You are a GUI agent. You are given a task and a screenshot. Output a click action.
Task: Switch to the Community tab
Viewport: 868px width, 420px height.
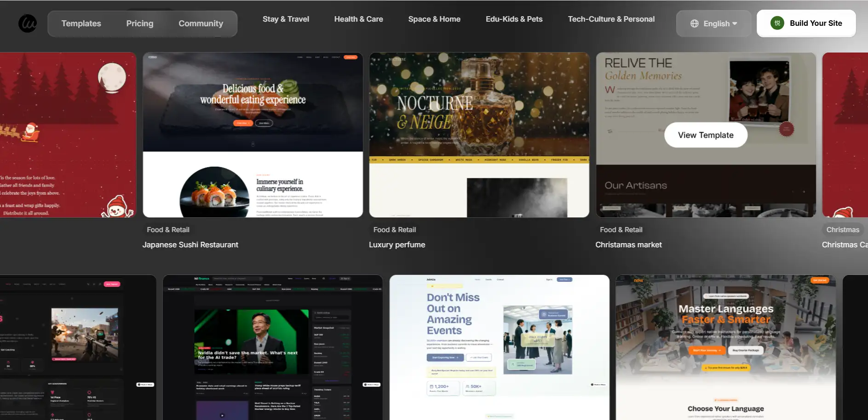[201, 23]
